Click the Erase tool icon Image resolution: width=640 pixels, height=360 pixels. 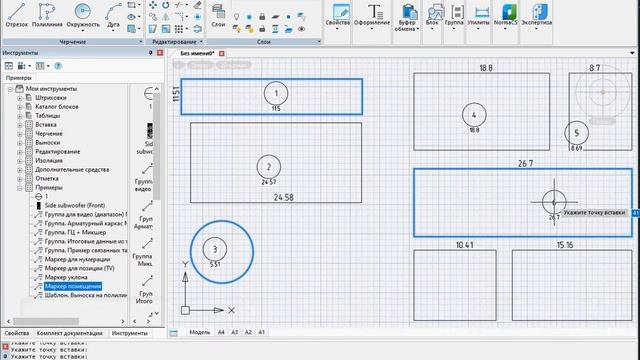(x=198, y=5)
